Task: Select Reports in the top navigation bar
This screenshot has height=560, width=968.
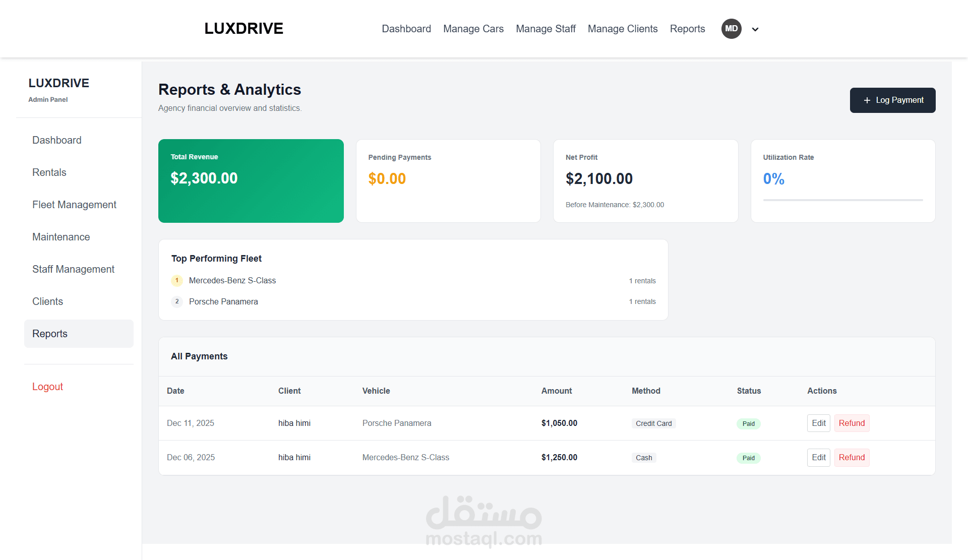Action: 687,29
